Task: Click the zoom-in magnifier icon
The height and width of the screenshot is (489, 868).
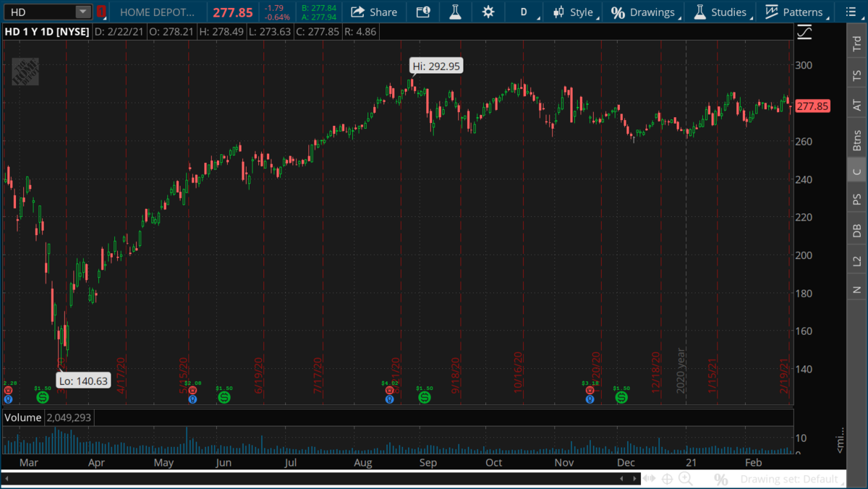Action: tap(686, 478)
